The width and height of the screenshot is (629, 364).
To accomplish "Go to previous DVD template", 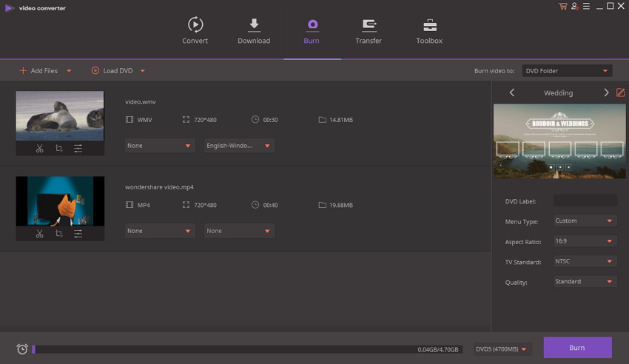I will (x=512, y=92).
